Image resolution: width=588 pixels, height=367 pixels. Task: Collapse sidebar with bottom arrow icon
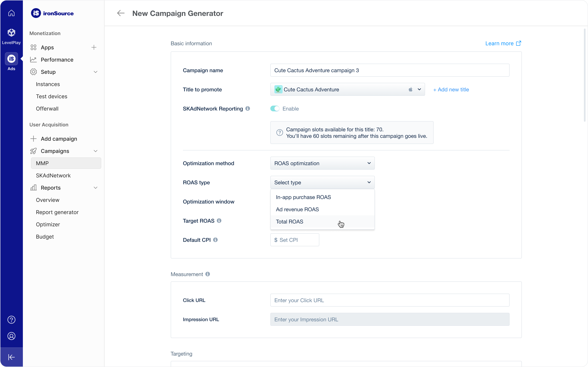11,357
